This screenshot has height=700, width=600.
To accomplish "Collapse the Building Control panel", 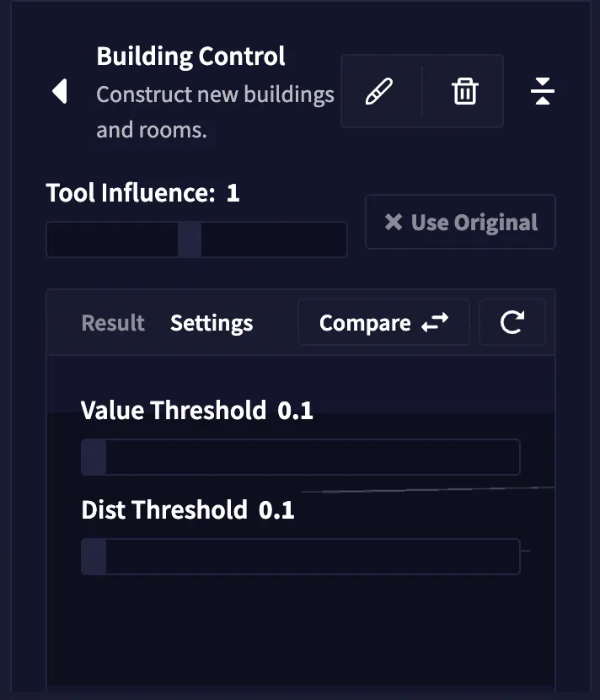I will [x=543, y=91].
